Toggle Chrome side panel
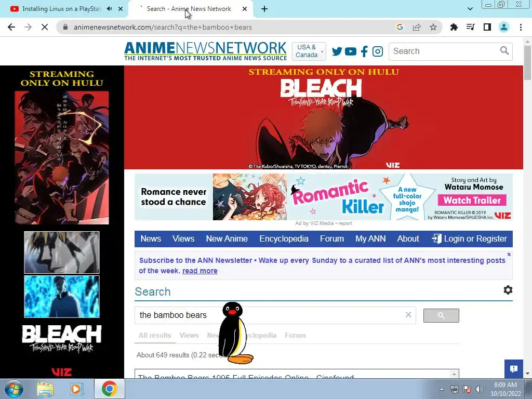Viewport: 532px width, 399px height. point(487,27)
